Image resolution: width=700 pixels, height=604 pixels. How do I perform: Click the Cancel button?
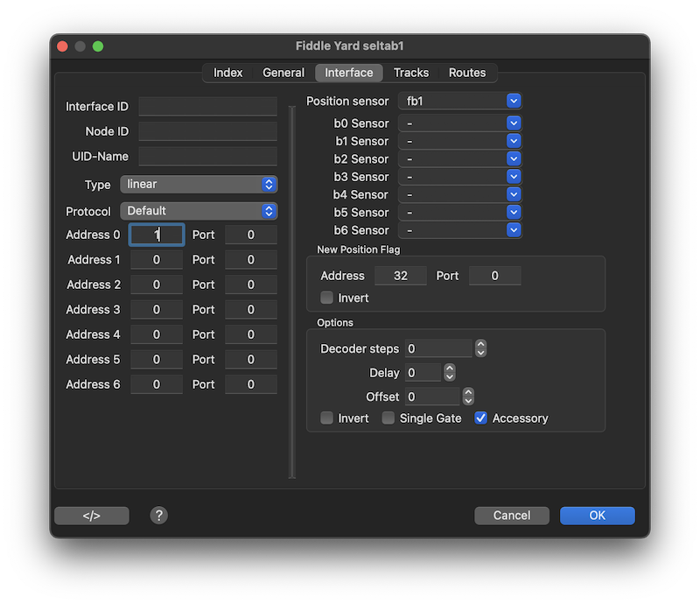(x=512, y=516)
